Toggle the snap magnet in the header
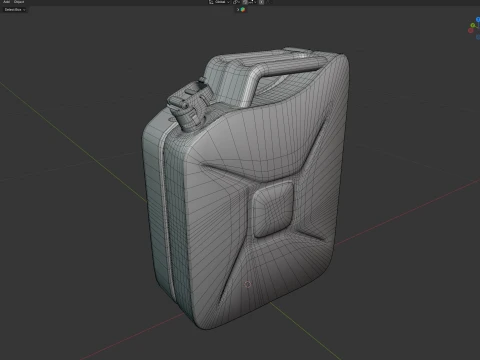This screenshot has width=480, height=360. (x=245, y=2)
